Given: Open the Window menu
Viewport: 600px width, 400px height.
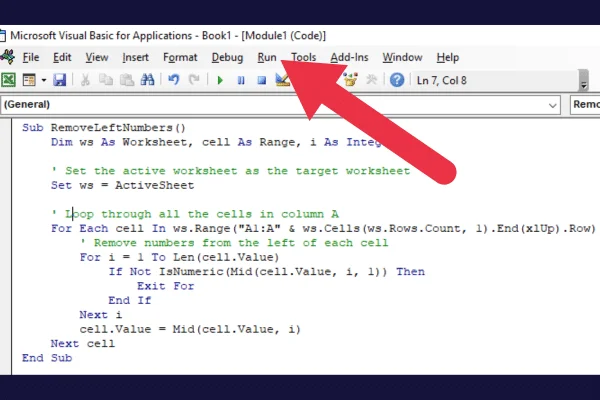Looking at the screenshot, I should [403, 57].
